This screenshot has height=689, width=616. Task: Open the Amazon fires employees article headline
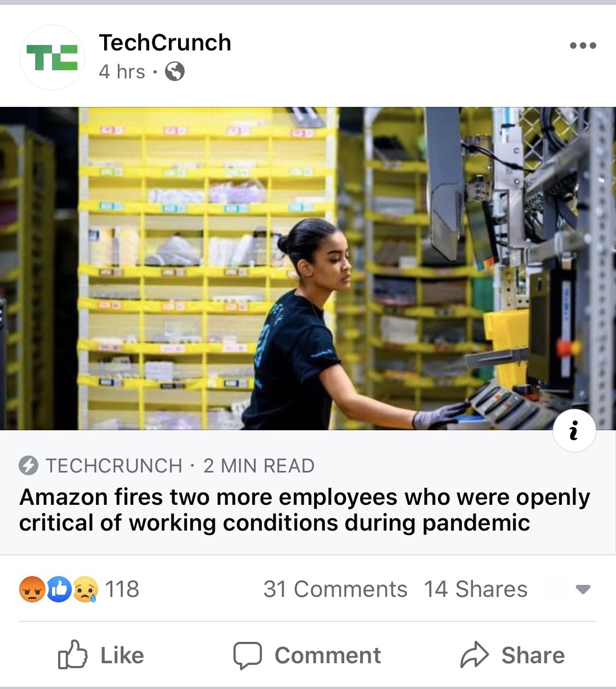coord(305,510)
